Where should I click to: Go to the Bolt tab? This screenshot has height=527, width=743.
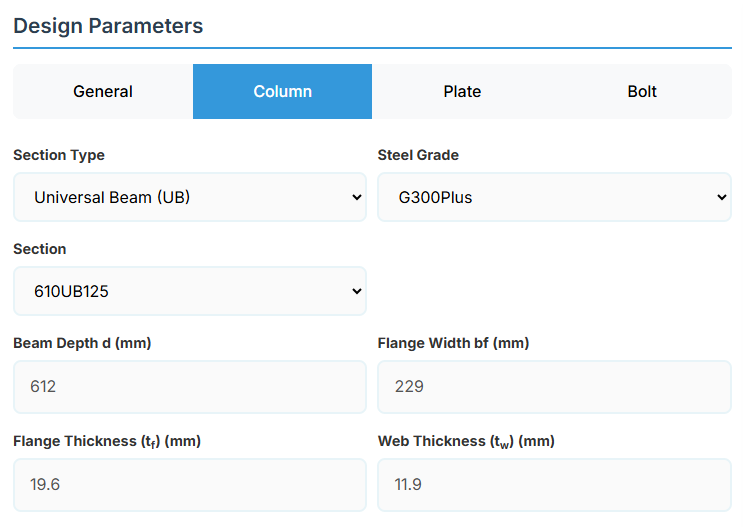(x=642, y=92)
